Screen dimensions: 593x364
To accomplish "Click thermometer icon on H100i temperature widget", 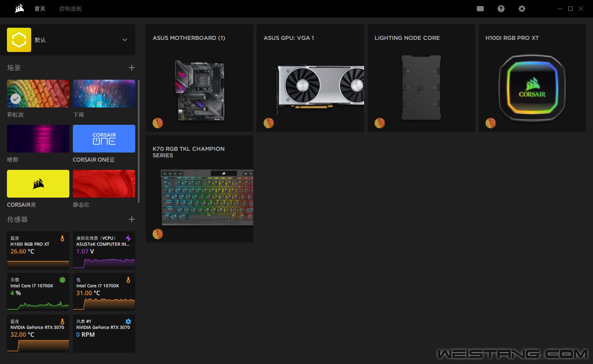I will pos(62,238).
